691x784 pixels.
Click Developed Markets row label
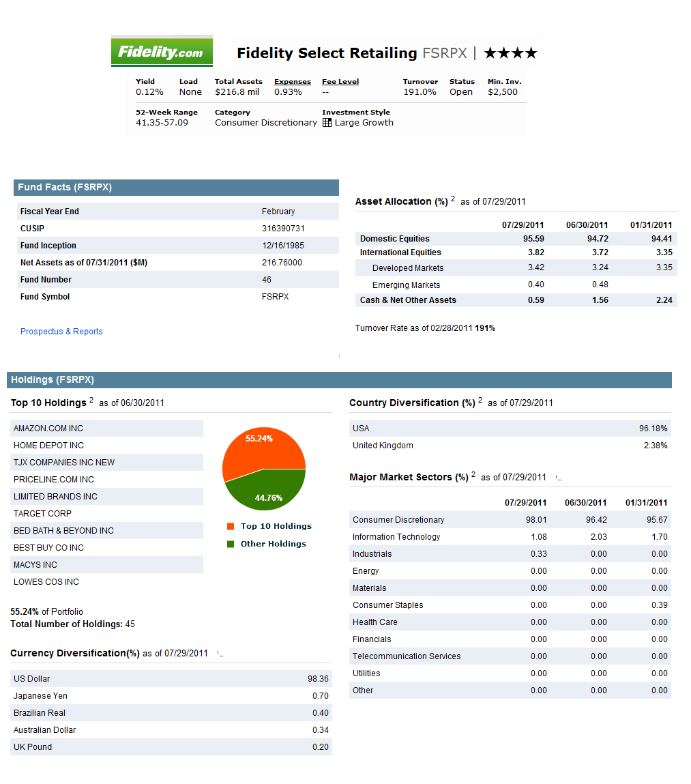[x=408, y=268]
